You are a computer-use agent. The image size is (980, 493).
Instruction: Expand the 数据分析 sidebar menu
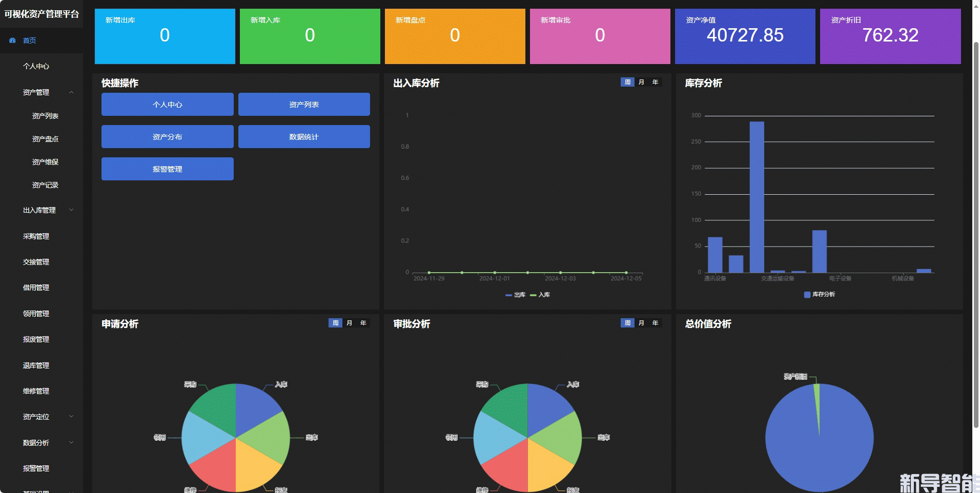(71, 443)
